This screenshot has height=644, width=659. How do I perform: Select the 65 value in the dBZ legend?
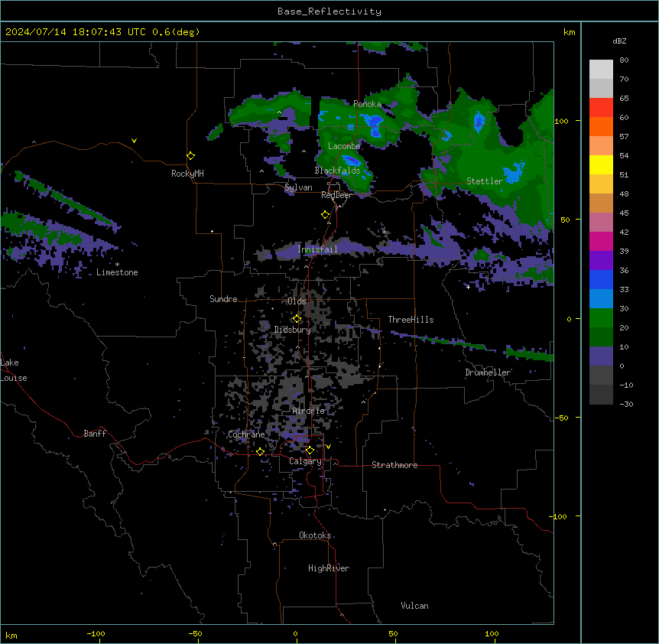click(624, 99)
